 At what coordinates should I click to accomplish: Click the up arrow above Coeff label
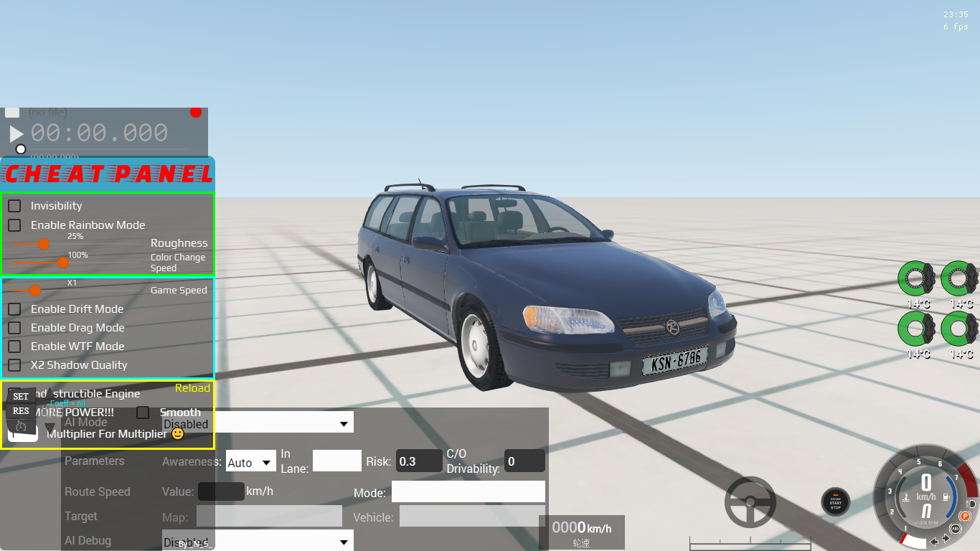click(50, 392)
